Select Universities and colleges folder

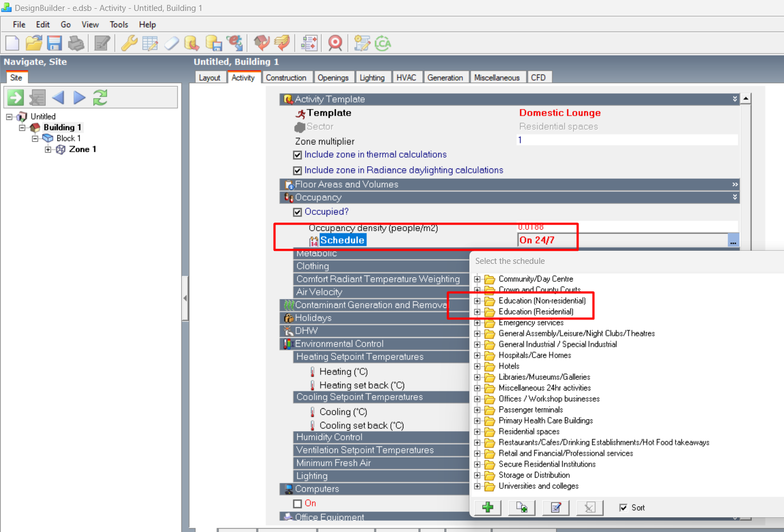point(539,486)
